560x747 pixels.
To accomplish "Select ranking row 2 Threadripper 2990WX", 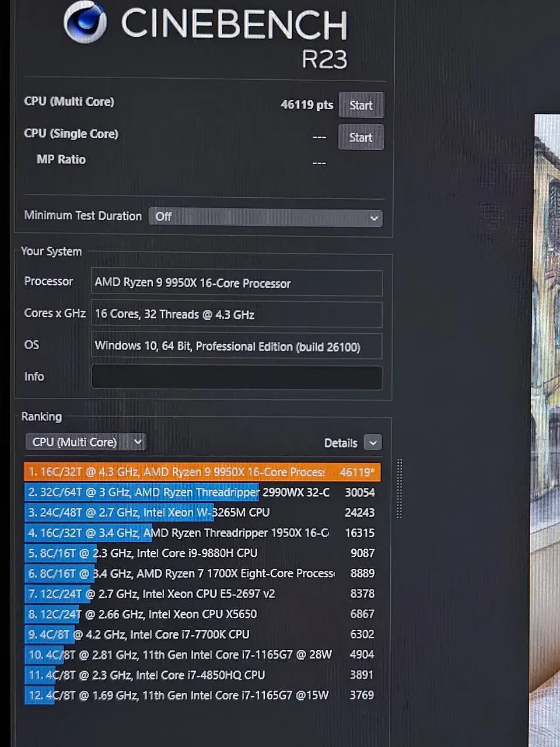I will (202, 493).
